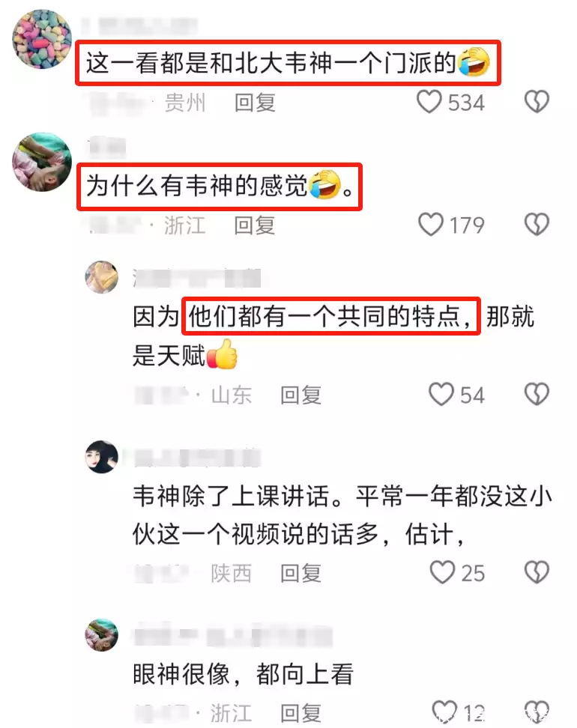Select comment text 为什么有韦神的感觉
577x728 pixels.
197,186
